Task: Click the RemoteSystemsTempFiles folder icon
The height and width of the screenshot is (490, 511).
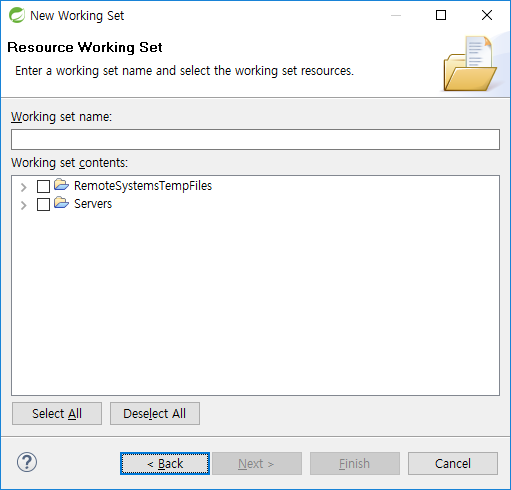Action: [61, 185]
